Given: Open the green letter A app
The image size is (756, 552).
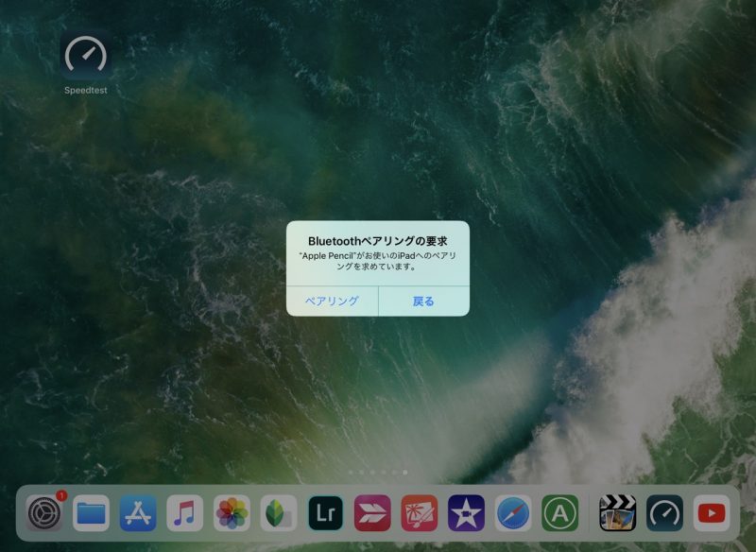Looking at the screenshot, I should (559, 513).
